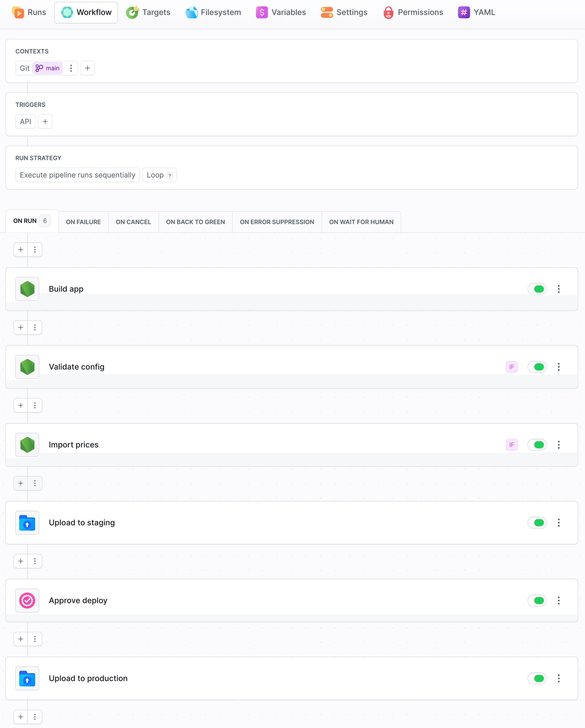Go to the Variables tab
The height and width of the screenshot is (728, 585).
[281, 12]
